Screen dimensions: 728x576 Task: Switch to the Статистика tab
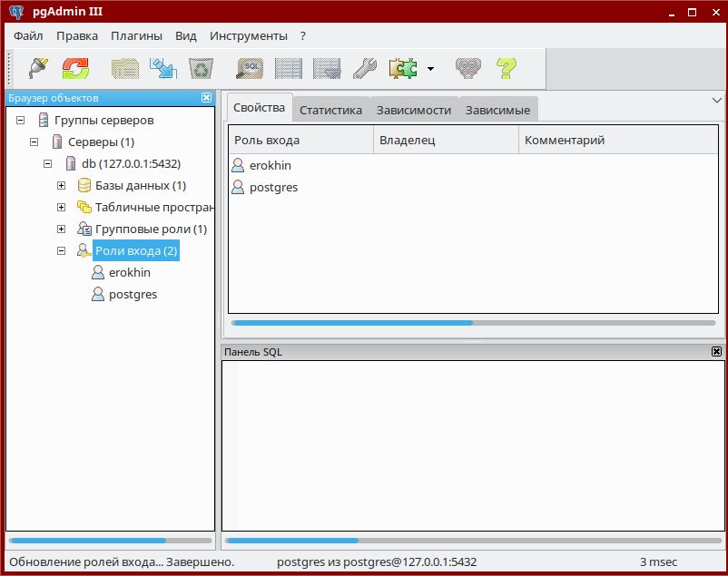coord(330,110)
